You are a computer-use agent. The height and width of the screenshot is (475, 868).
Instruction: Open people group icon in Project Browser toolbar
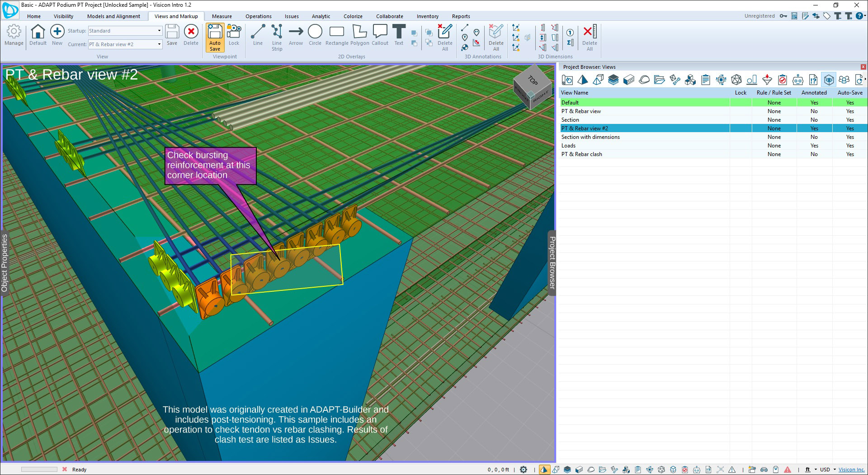coord(844,80)
